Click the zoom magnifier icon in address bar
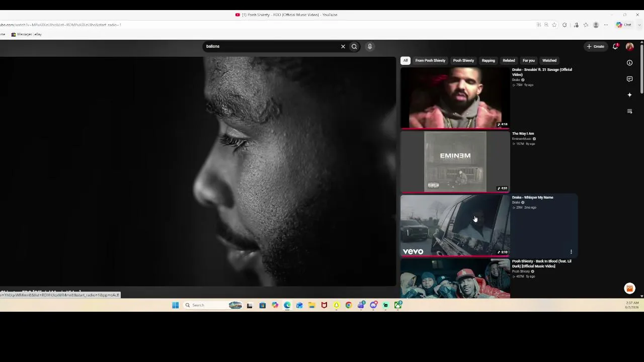 tap(546, 25)
